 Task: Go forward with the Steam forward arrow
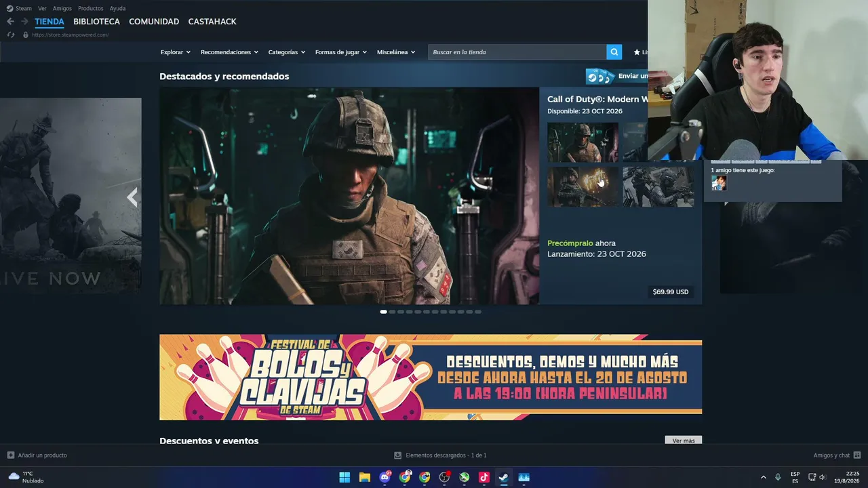24,22
